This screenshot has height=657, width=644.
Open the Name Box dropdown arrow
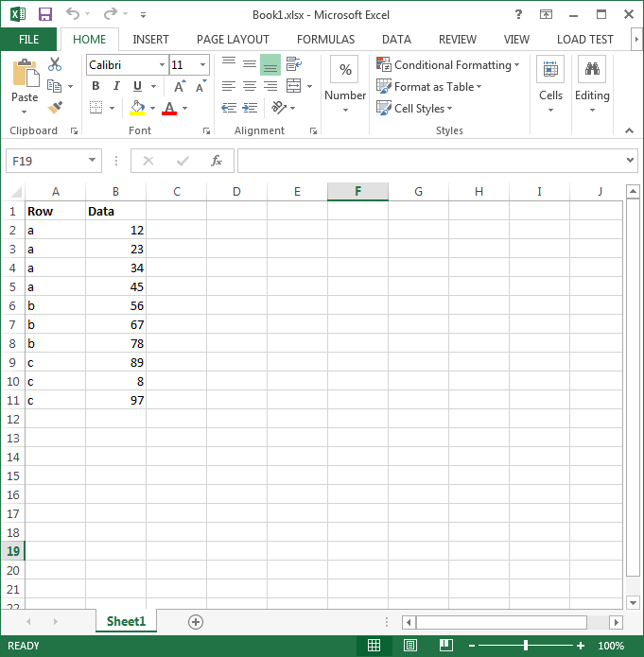click(x=92, y=161)
